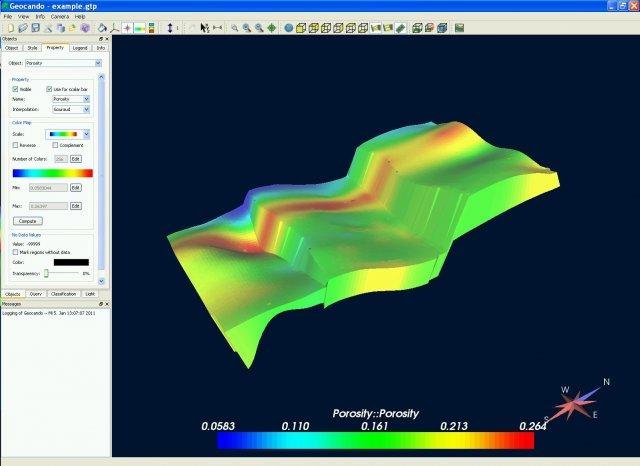
Task: Enable the Reverse color map checkbox
Action: (x=16, y=145)
